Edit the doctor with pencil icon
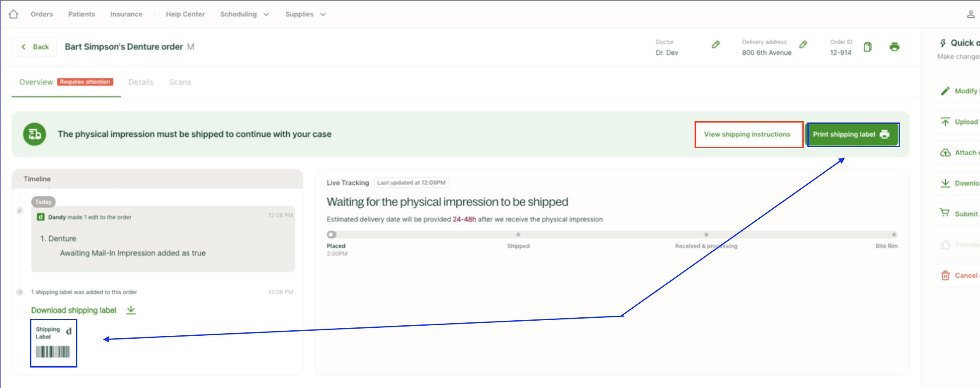The height and width of the screenshot is (388, 980). coord(715,45)
